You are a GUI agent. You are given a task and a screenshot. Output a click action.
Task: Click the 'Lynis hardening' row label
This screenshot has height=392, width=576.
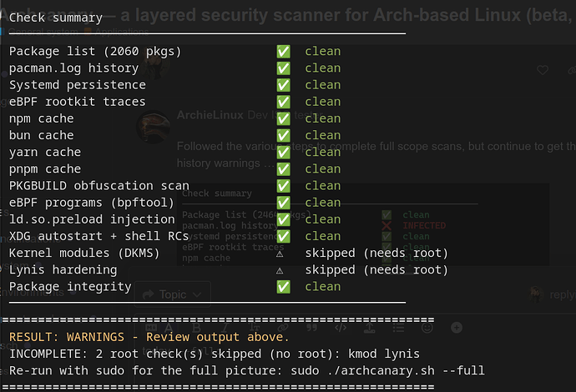63,269
